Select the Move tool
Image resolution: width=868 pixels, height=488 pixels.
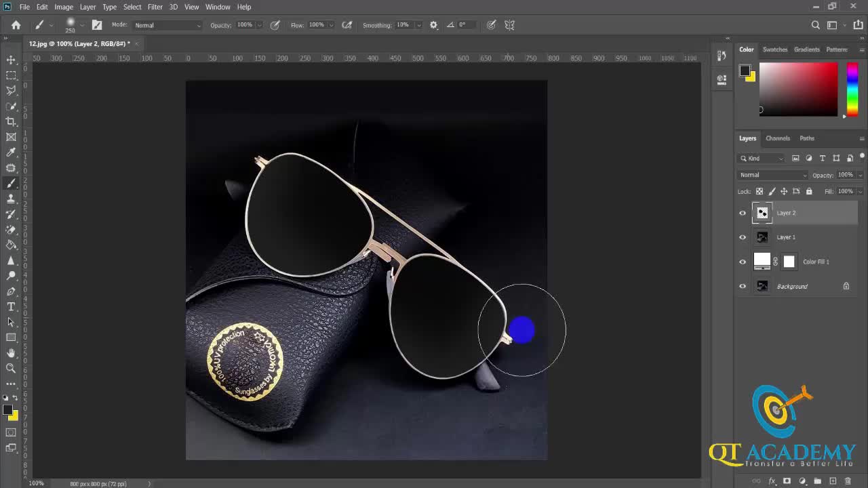click(x=11, y=60)
